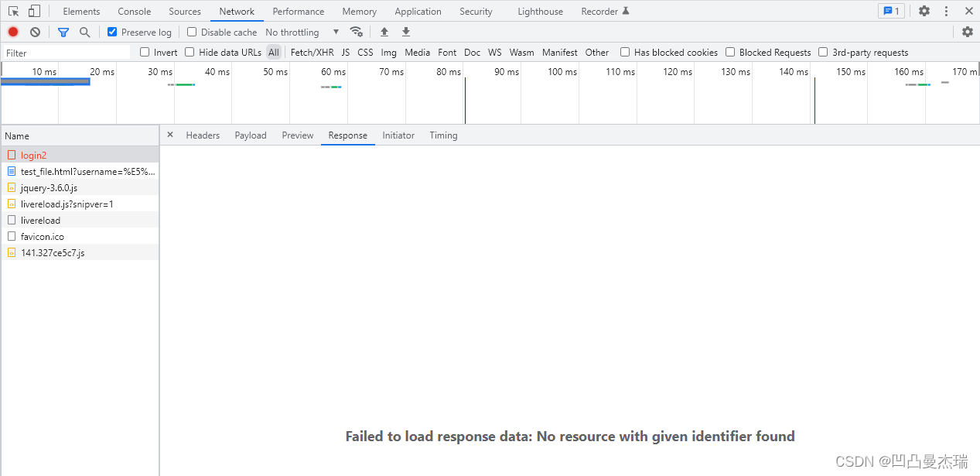Click the Name column header
The height and width of the screenshot is (476, 980).
click(80, 135)
